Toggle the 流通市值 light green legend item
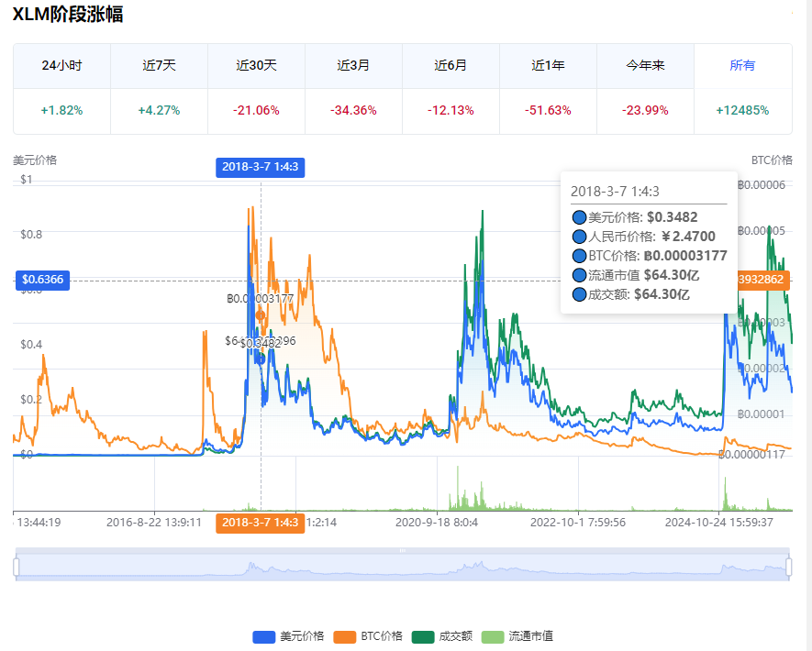This screenshot has width=812, height=651. (x=517, y=636)
